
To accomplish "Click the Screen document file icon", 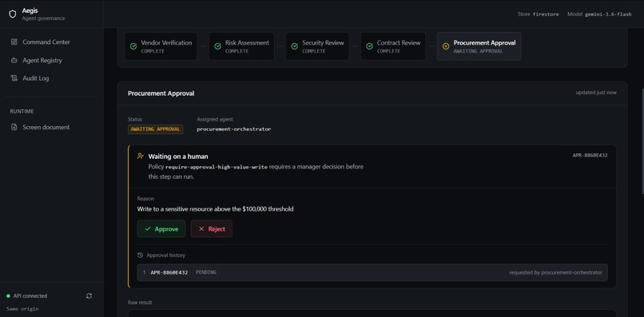I will (x=14, y=127).
